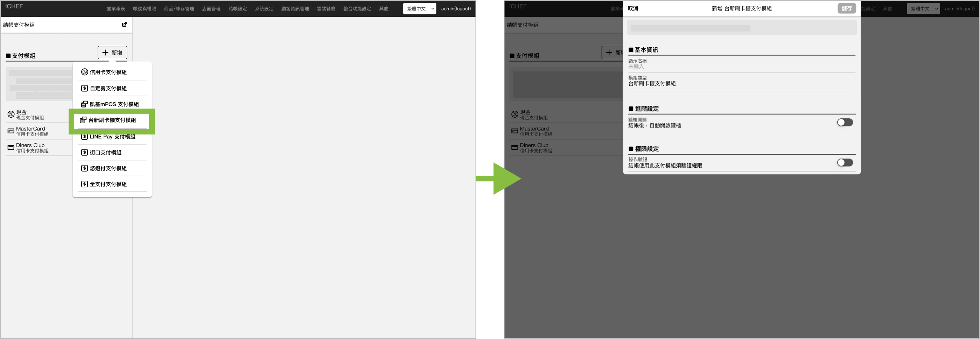
Task: Click 取消 to cancel the dialog
Action: click(633, 8)
